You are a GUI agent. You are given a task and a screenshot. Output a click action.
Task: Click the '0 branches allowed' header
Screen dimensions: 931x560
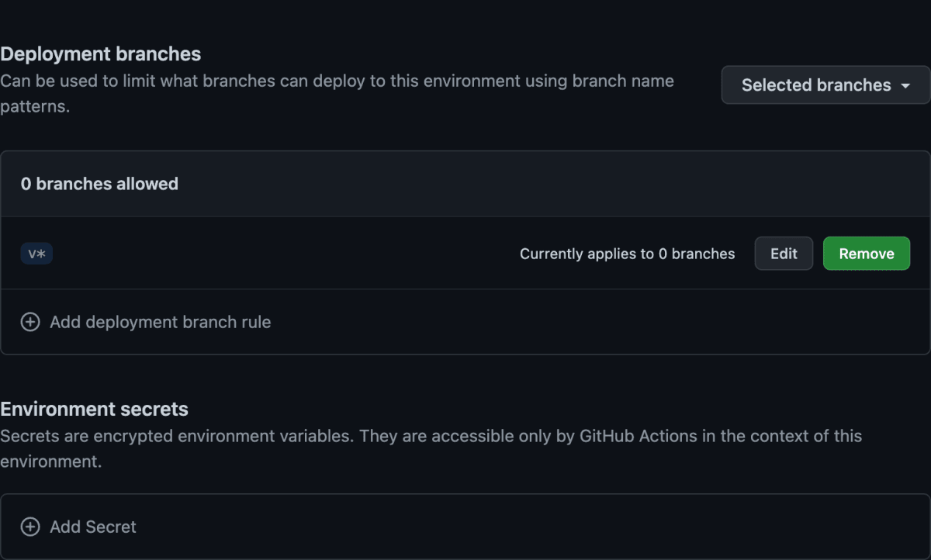click(x=99, y=184)
